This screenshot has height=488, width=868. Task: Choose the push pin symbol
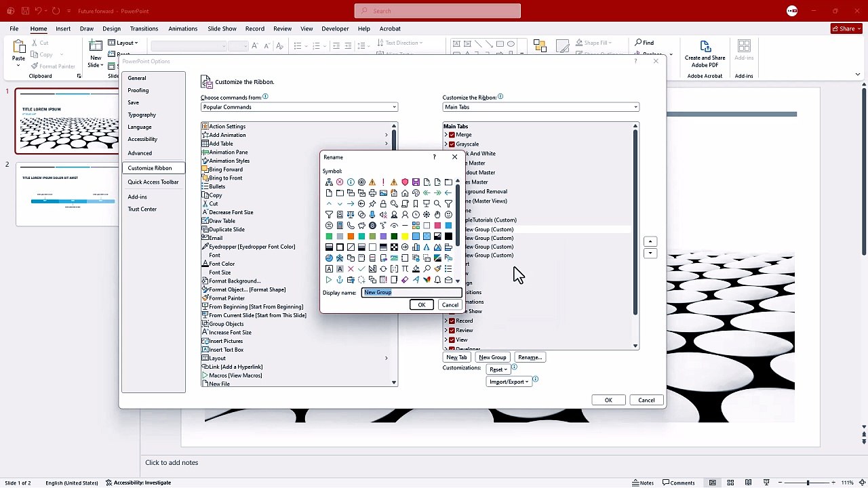[x=372, y=204]
